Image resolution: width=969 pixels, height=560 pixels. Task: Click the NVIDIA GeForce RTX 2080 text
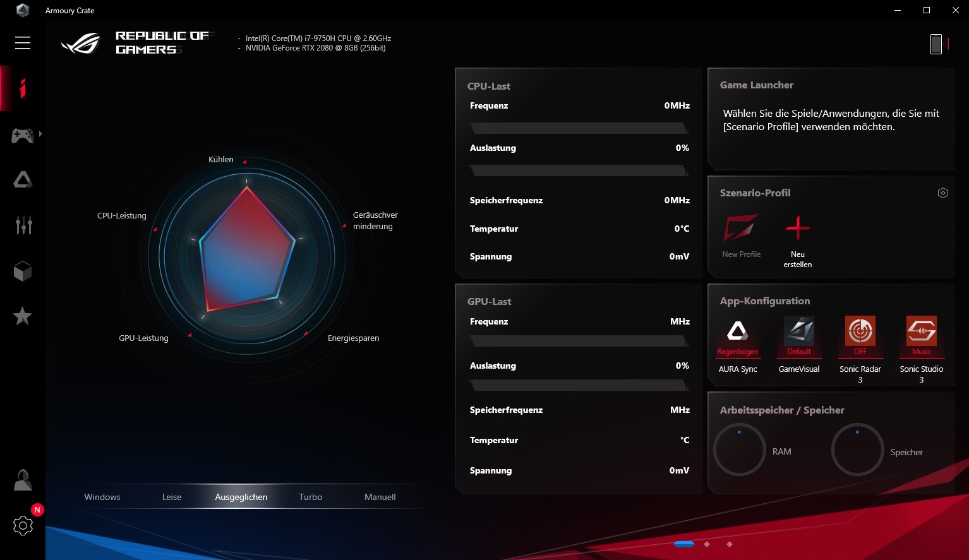pyautogui.click(x=316, y=48)
